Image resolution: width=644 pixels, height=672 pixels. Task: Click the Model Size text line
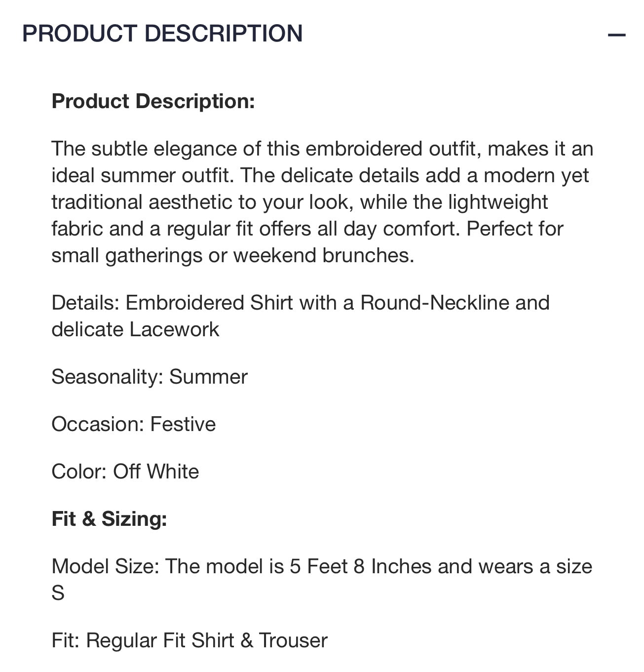(x=322, y=579)
